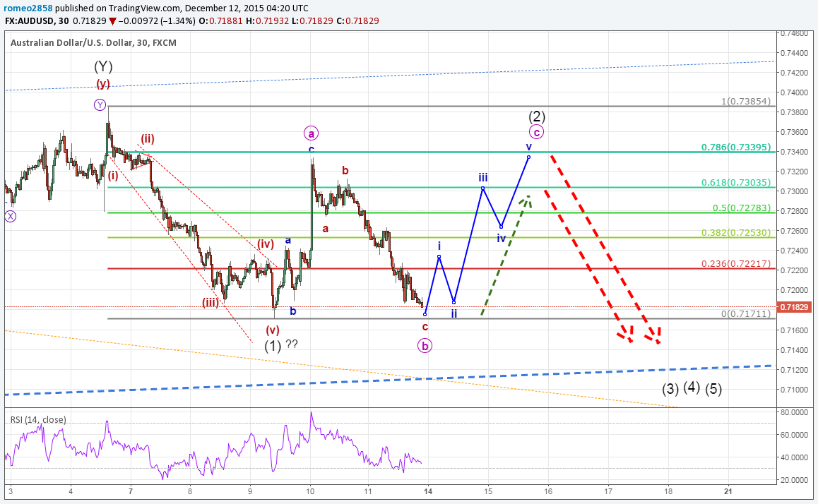Click the 1(0.73854) Fibonacci level label
Viewport: 818px width, 504px height.
tap(746, 101)
